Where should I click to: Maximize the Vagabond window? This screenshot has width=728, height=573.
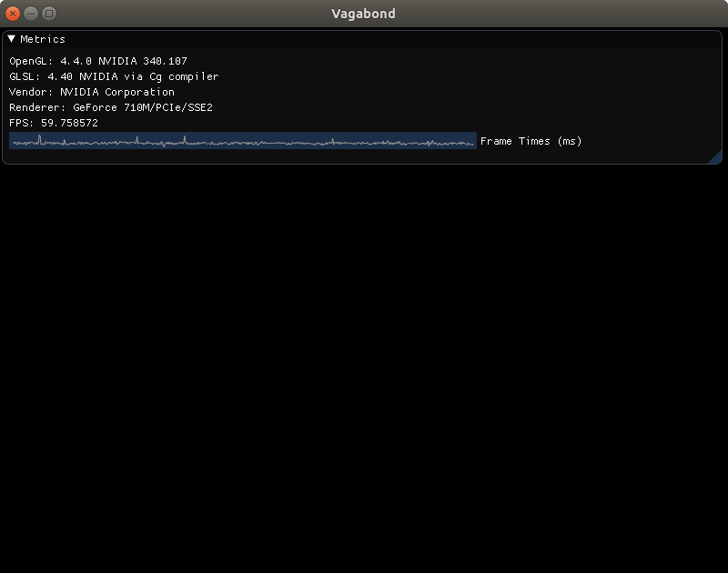(49, 14)
